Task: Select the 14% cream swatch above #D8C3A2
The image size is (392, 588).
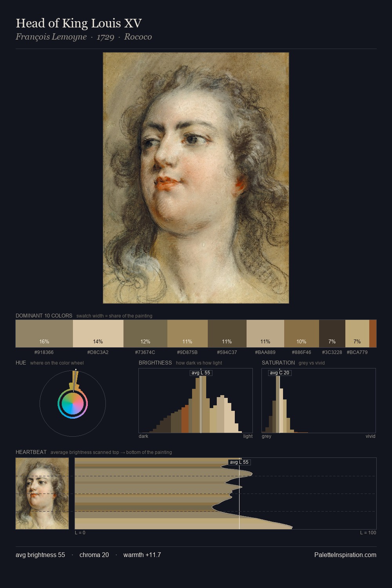Action: (98, 334)
